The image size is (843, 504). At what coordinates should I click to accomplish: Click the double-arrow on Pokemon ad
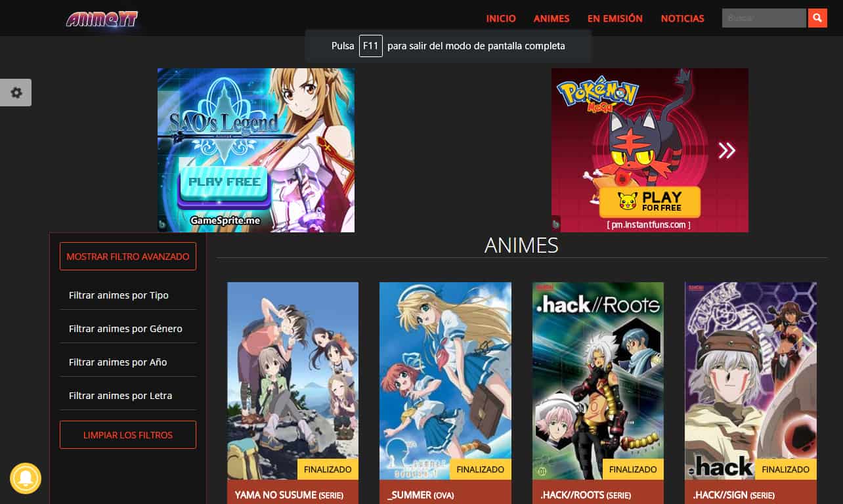[726, 150]
